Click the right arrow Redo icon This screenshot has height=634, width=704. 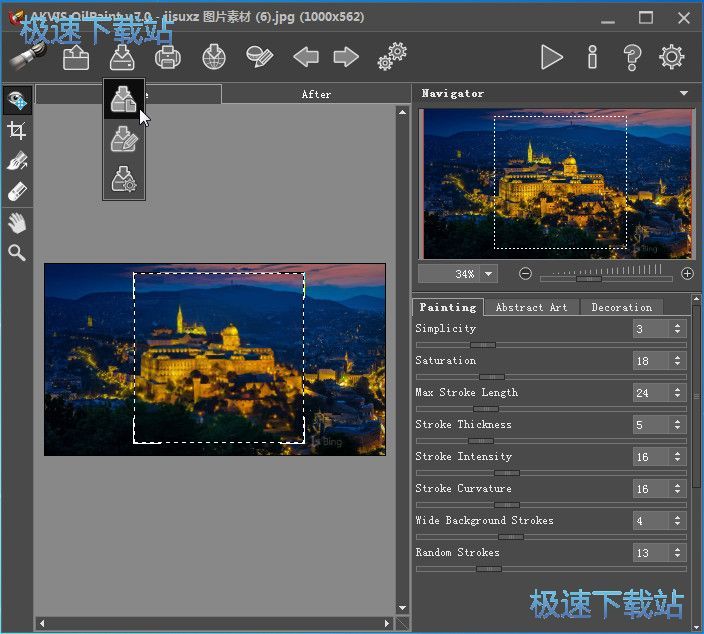coord(346,57)
